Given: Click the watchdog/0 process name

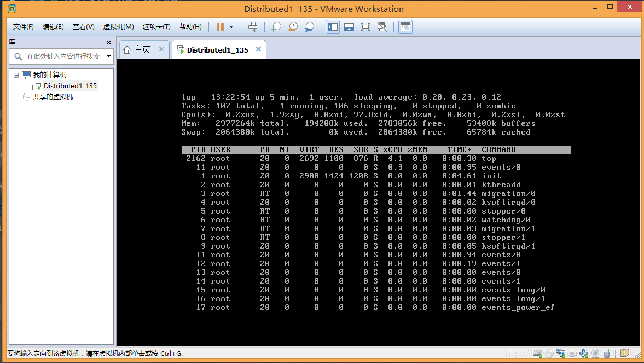Looking at the screenshot, I should click(x=506, y=220).
